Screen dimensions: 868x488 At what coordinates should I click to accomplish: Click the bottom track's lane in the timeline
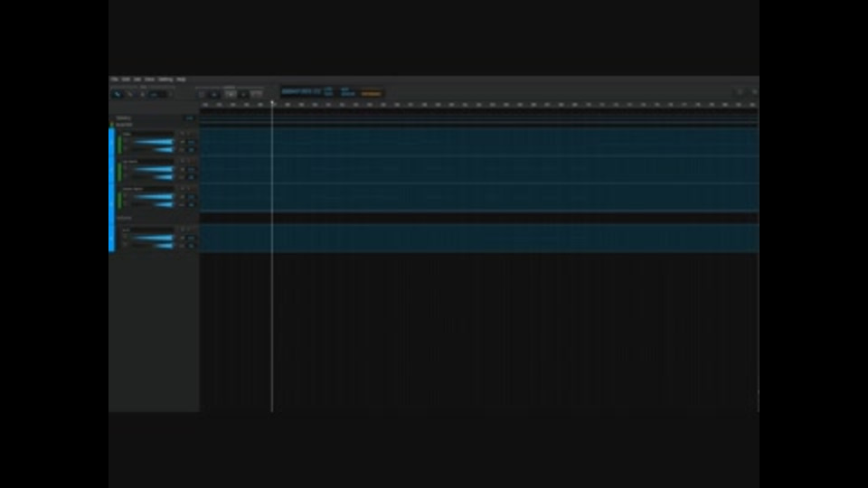click(x=479, y=238)
